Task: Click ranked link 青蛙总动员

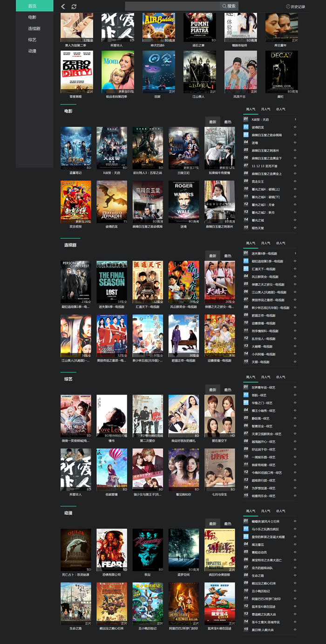Action: point(259,552)
